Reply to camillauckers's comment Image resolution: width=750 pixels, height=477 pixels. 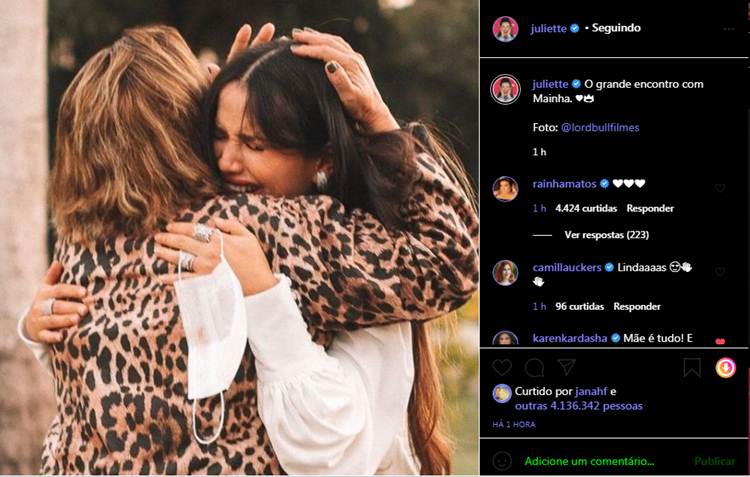click(637, 306)
